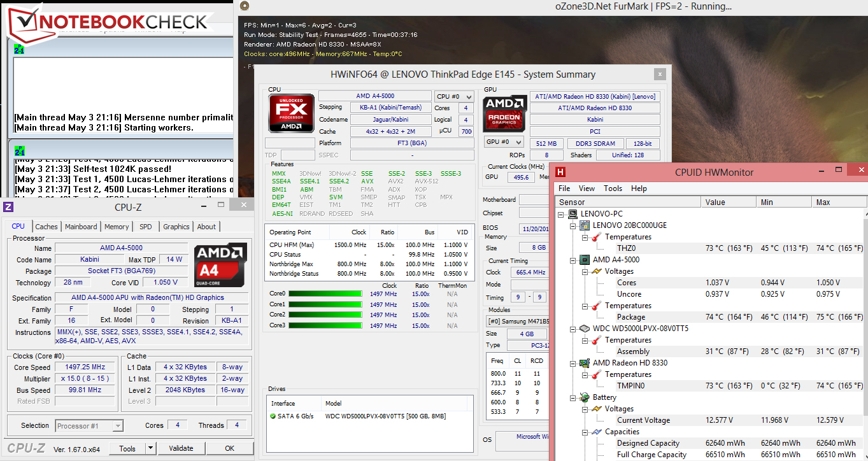The image size is (868, 461).
Task: Click the green SATA status icon in Drives
Action: pos(273,416)
